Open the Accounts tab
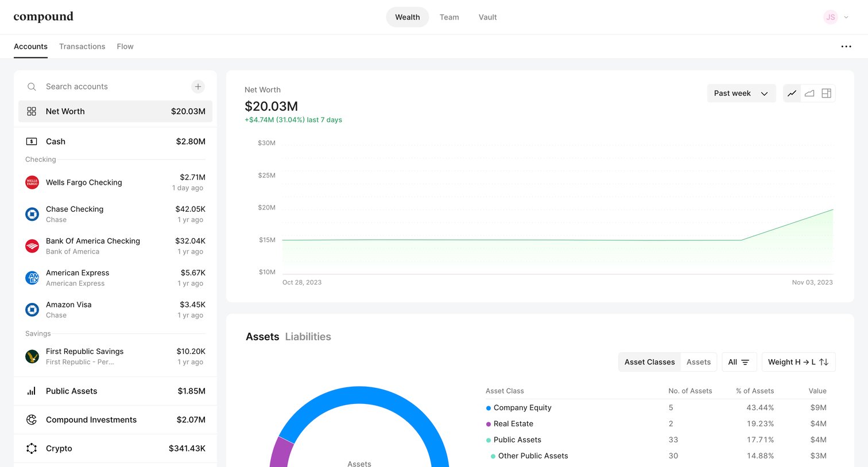The width and height of the screenshot is (868, 467). click(30, 46)
